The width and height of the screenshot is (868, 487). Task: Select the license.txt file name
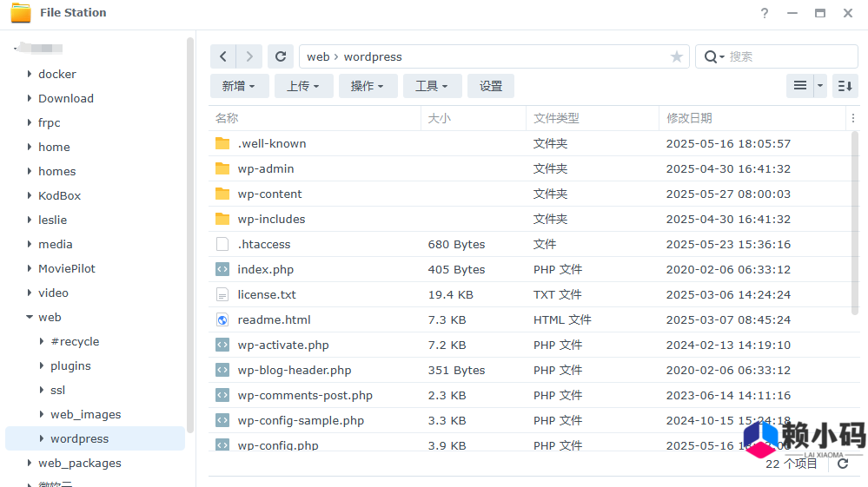[267, 294]
